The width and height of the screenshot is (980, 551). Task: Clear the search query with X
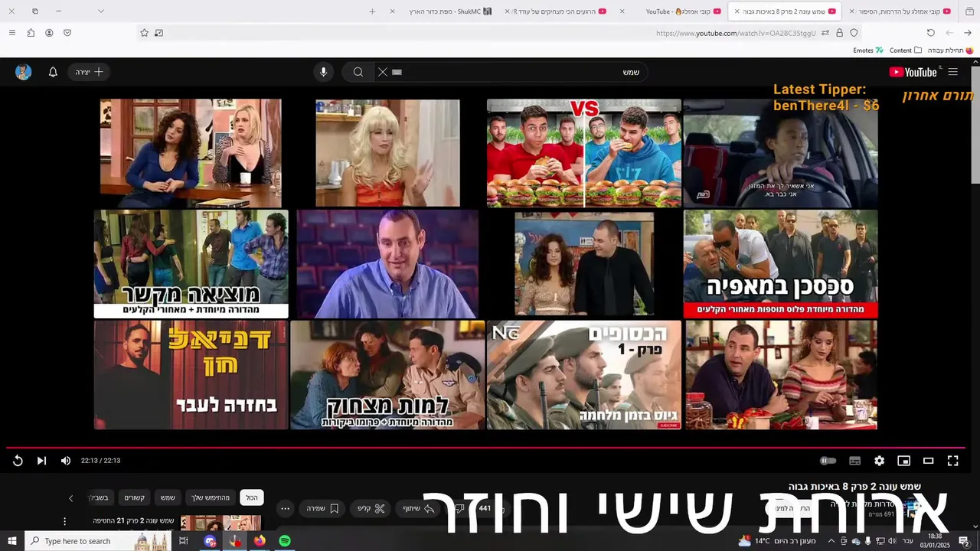pos(383,72)
